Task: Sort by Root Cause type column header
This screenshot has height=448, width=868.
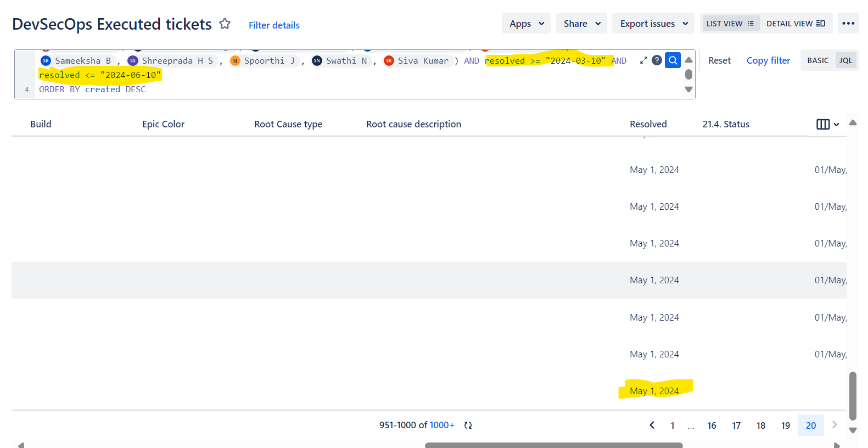Action: (x=288, y=124)
